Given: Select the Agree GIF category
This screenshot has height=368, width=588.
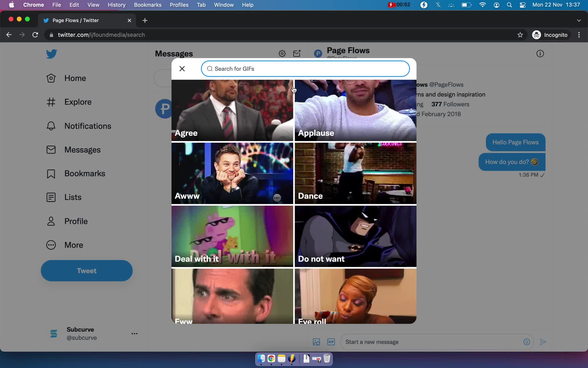Looking at the screenshot, I should coord(232,110).
